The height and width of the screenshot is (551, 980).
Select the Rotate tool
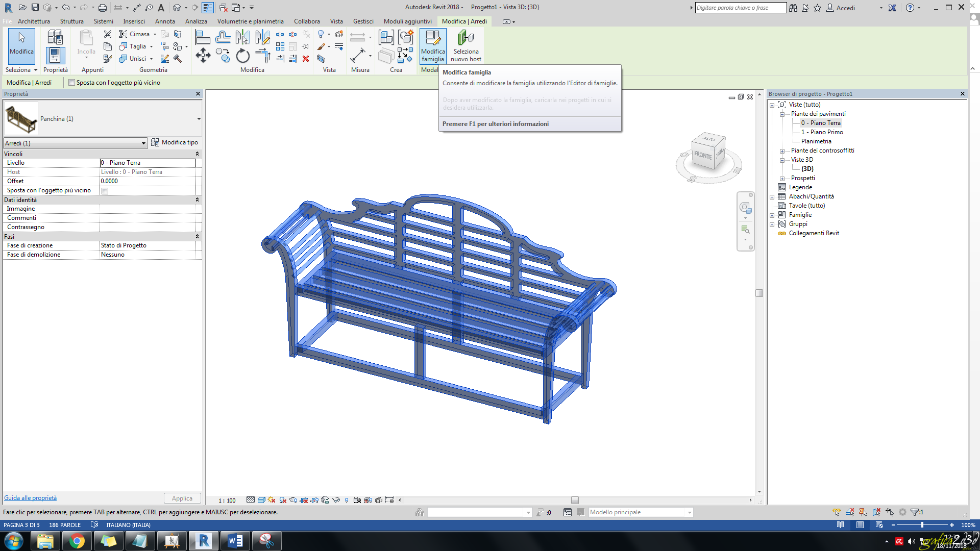tap(242, 56)
